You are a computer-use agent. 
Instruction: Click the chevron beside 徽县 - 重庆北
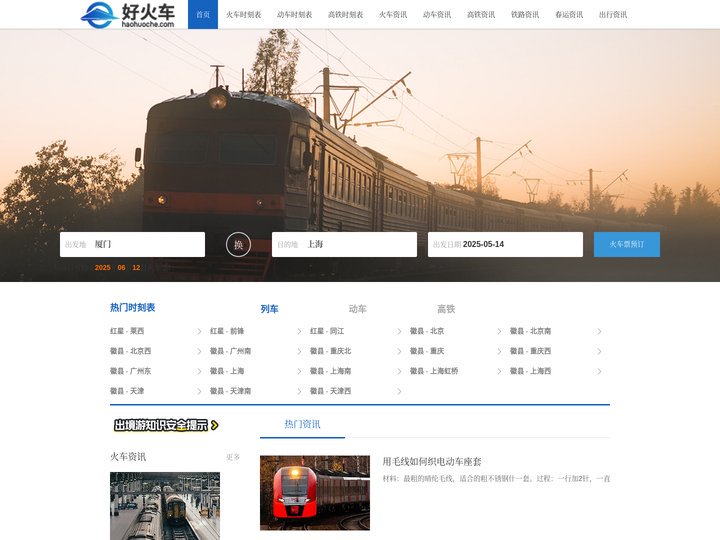pos(399,351)
